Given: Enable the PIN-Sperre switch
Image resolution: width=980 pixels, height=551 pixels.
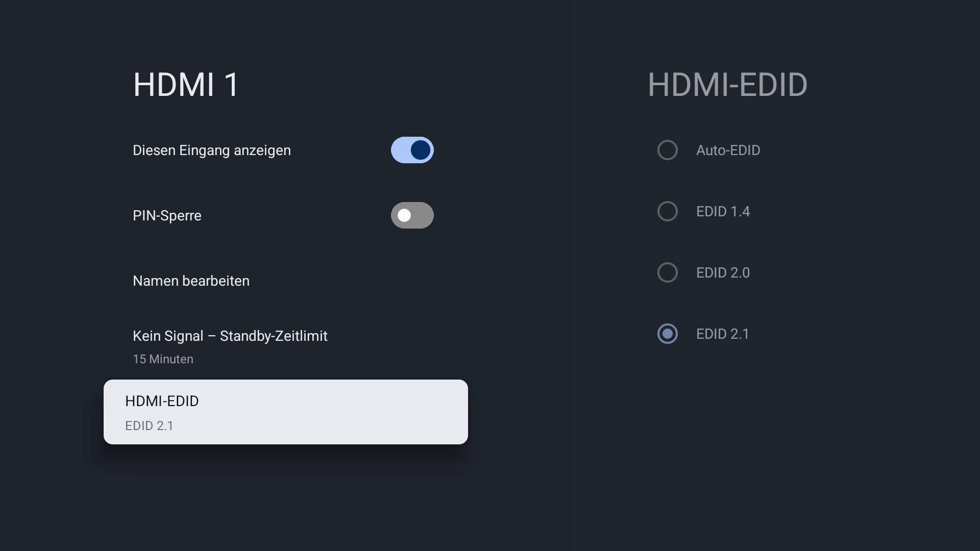Looking at the screenshot, I should (412, 215).
